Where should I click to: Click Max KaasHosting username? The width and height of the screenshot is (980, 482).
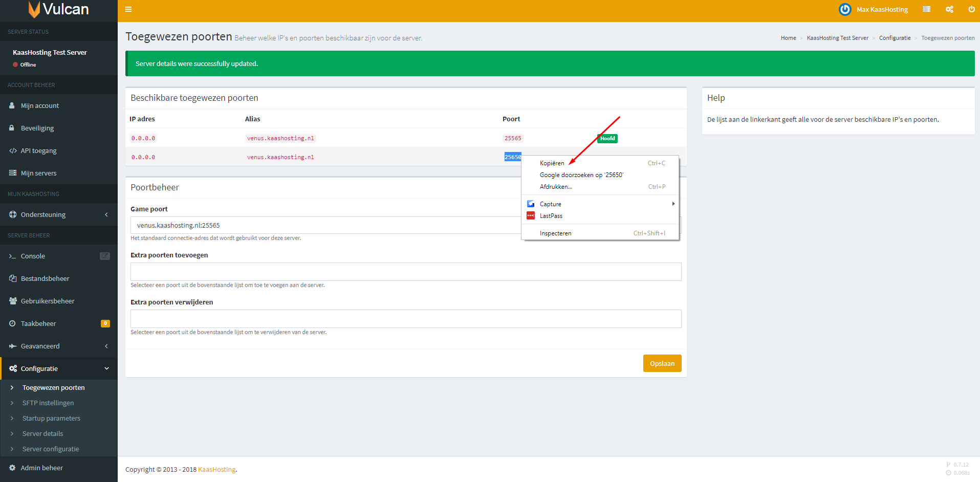coord(882,9)
